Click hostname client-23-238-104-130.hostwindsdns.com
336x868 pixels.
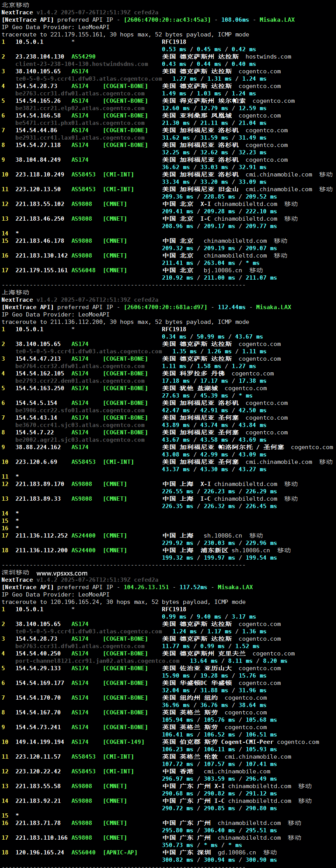(x=82, y=64)
